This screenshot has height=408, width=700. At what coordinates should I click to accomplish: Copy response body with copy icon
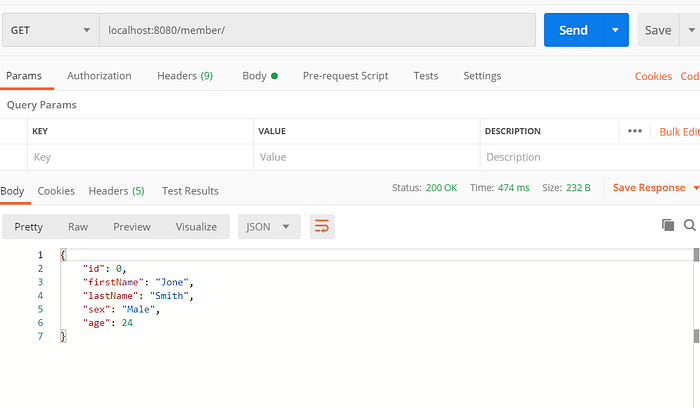668,226
